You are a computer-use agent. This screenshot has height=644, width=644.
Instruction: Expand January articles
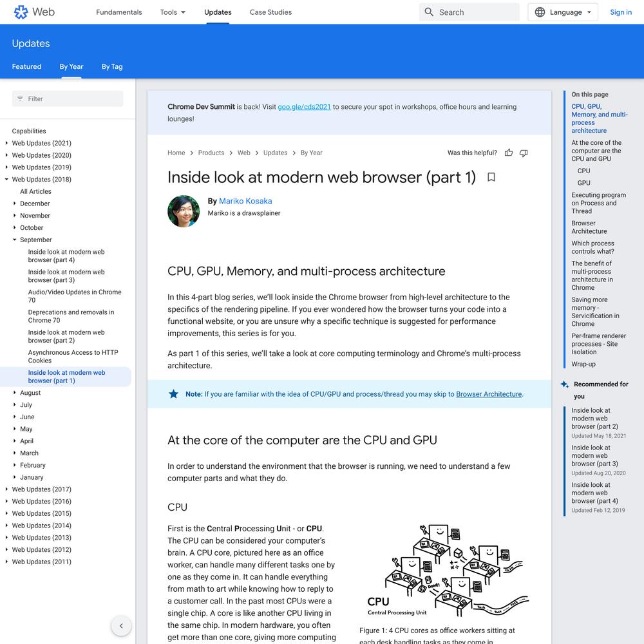[x=14, y=477]
